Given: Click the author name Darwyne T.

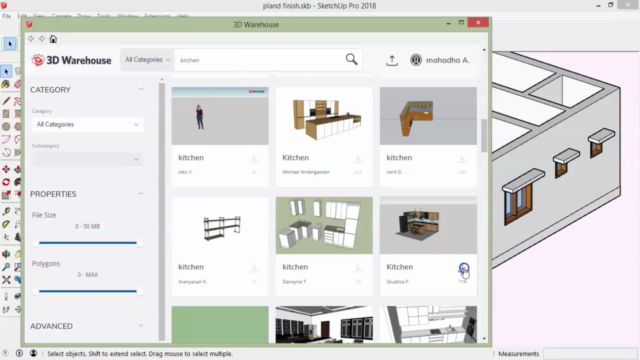Looking at the screenshot, I should click(294, 282).
